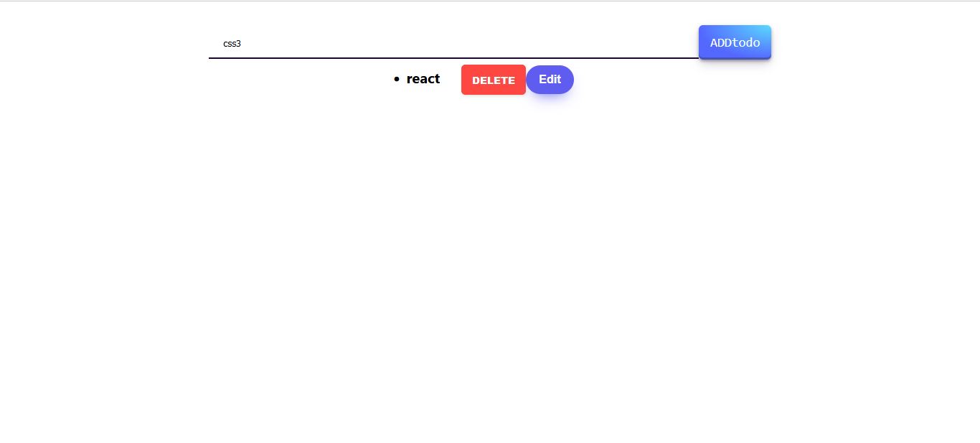Edit the react todo item

550,80
